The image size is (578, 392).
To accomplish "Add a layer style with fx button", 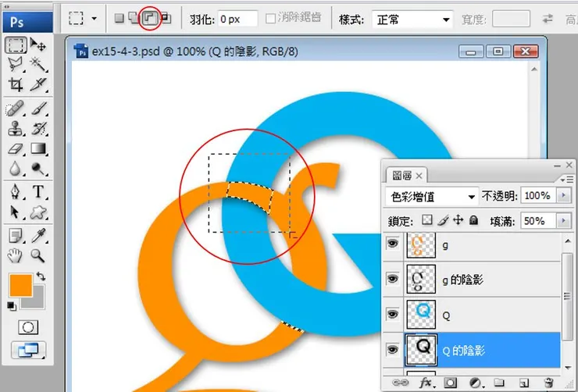I will (426, 383).
